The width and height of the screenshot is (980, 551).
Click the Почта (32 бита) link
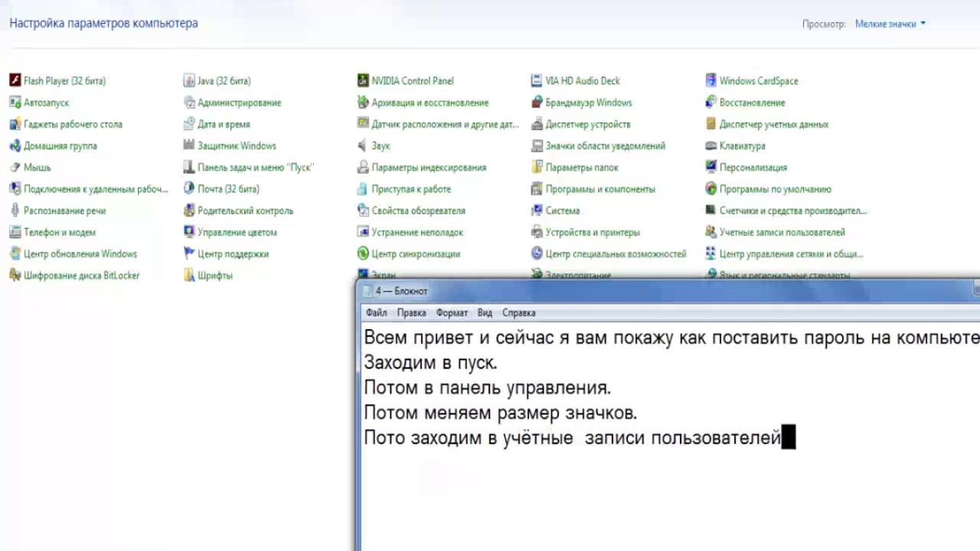(228, 189)
